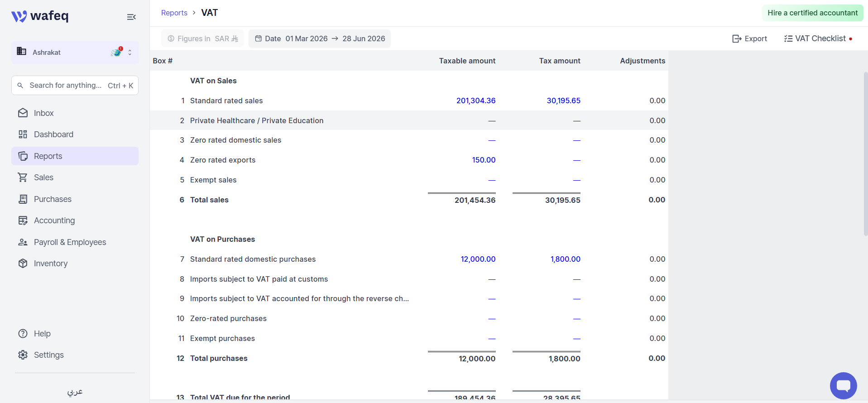The image size is (868, 403).
Task: Click Hire a certified accountant
Action: pyautogui.click(x=812, y=13)
